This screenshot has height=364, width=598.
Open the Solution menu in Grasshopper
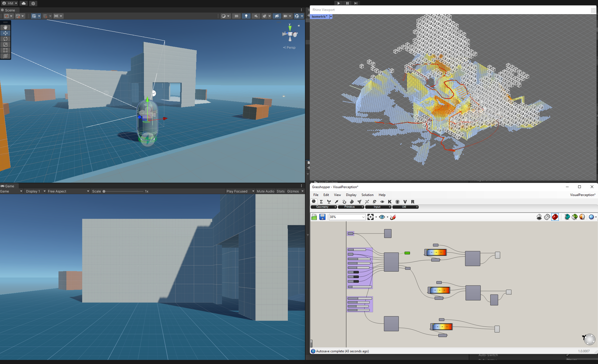367,195
